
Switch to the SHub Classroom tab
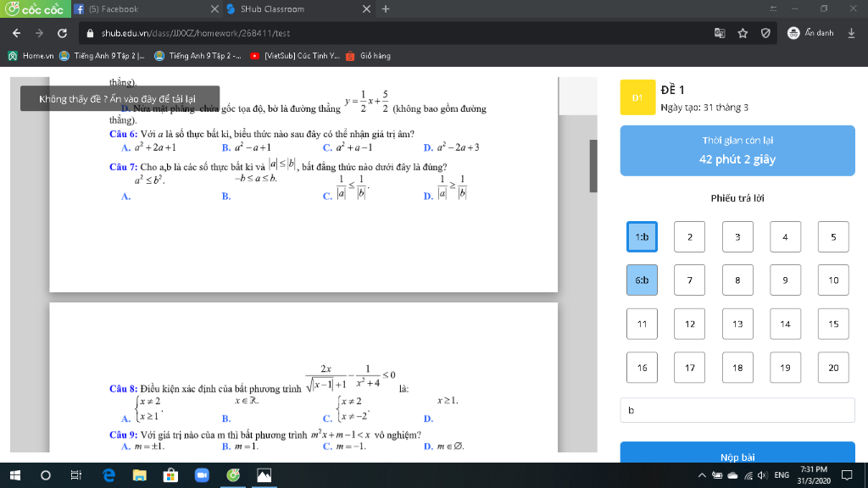click(x=299, y=8)
